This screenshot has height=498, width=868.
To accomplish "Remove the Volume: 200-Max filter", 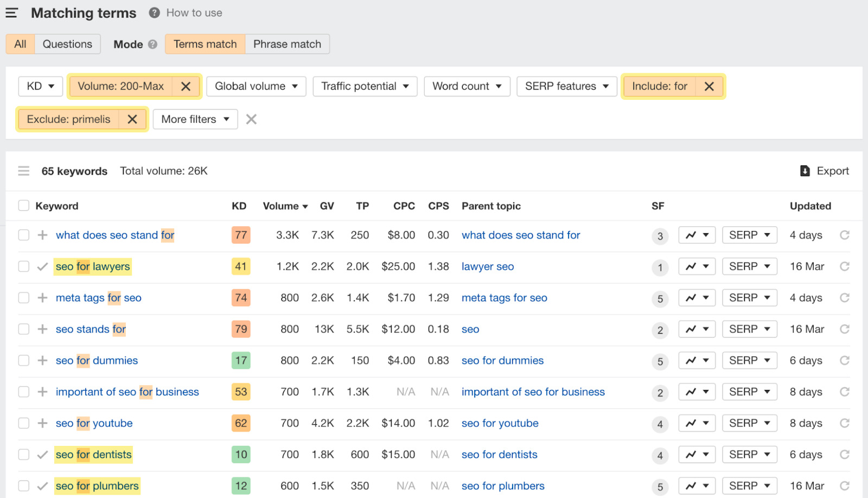I will (x=186, y=86).
